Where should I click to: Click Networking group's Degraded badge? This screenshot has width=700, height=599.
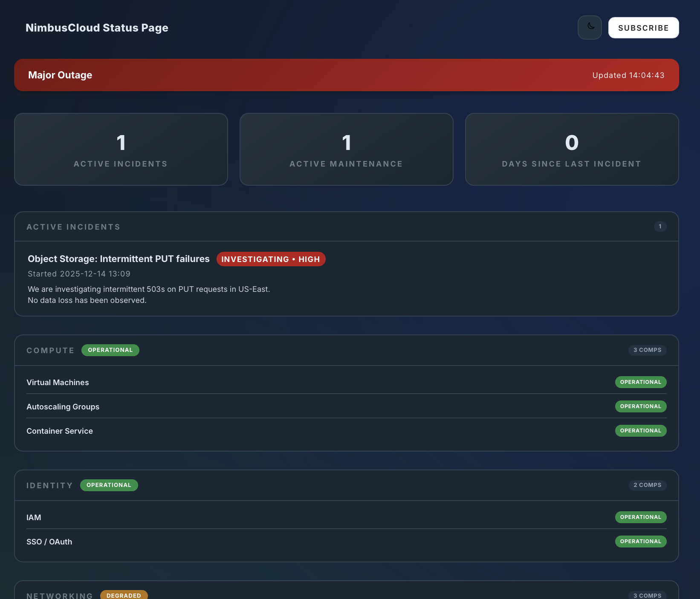point(124,595)
